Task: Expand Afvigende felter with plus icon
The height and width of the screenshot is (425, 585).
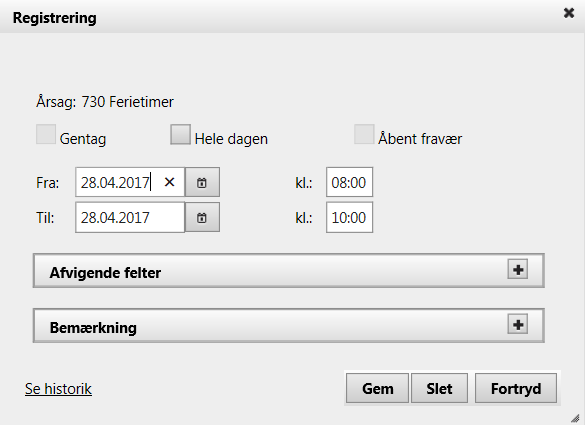Action: pos(518,269)
